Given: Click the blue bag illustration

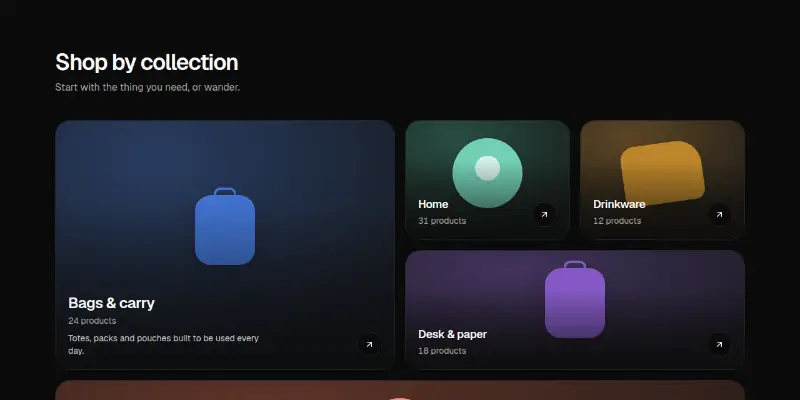Looking at the screenshot, I should tap(225, 226).
